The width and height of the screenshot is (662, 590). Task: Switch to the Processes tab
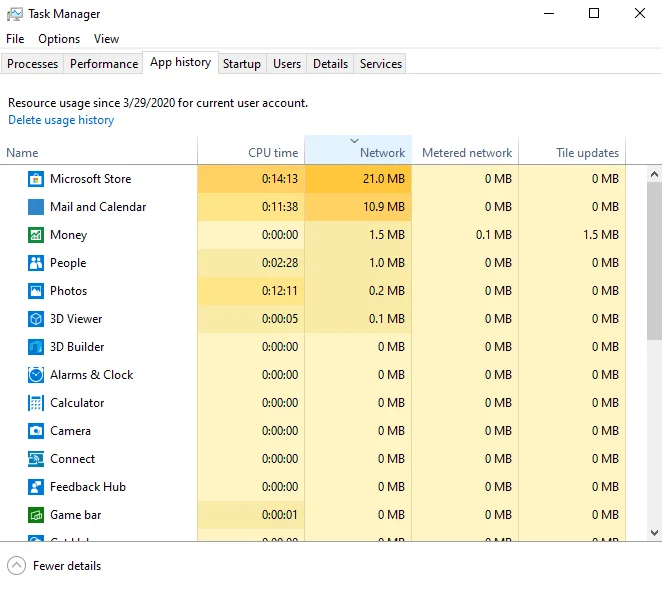point(33,64)
